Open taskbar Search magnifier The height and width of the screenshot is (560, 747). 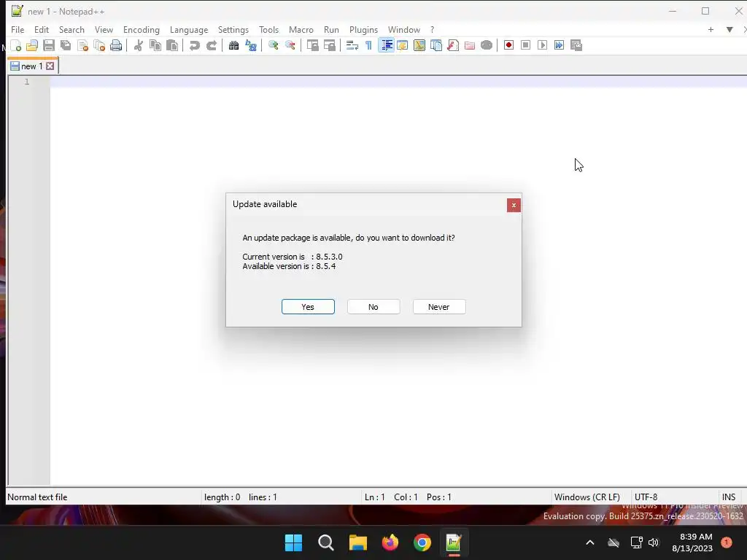(x=326, y=542)
